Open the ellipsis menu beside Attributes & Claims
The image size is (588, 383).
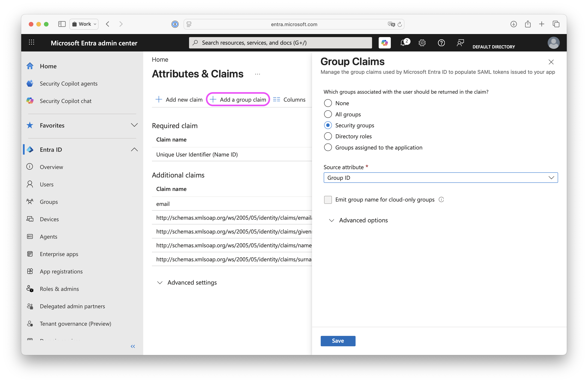257,74
